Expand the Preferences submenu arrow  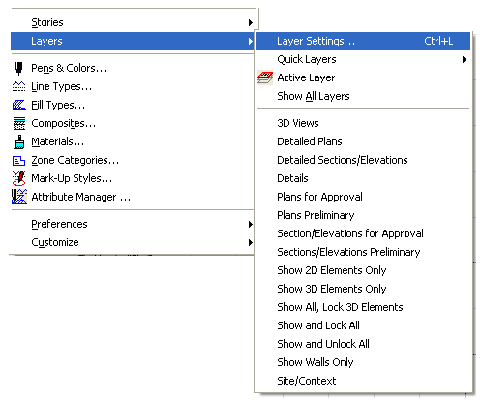(251, 224)
